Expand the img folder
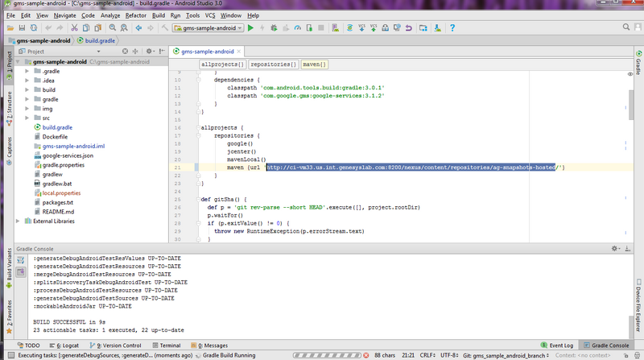The image size is (644, 360). (x=27, y=109)
